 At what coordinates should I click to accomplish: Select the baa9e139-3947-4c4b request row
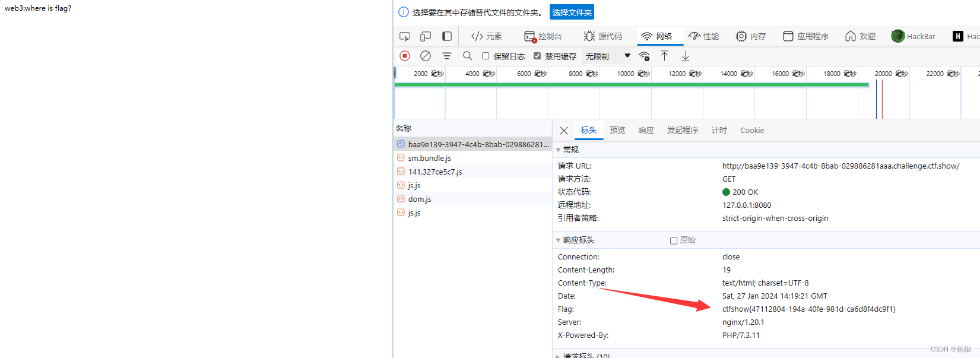473,144
